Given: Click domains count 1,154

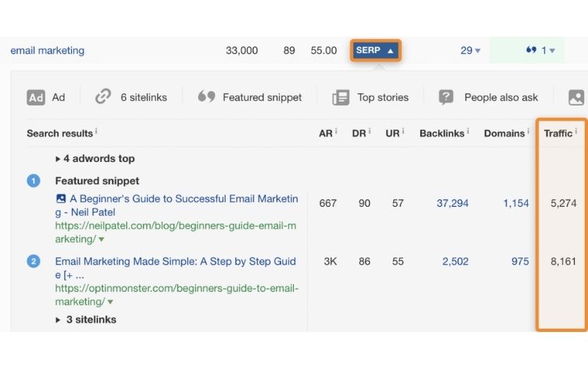Looking at the screenshot, I should click(516, 203).
